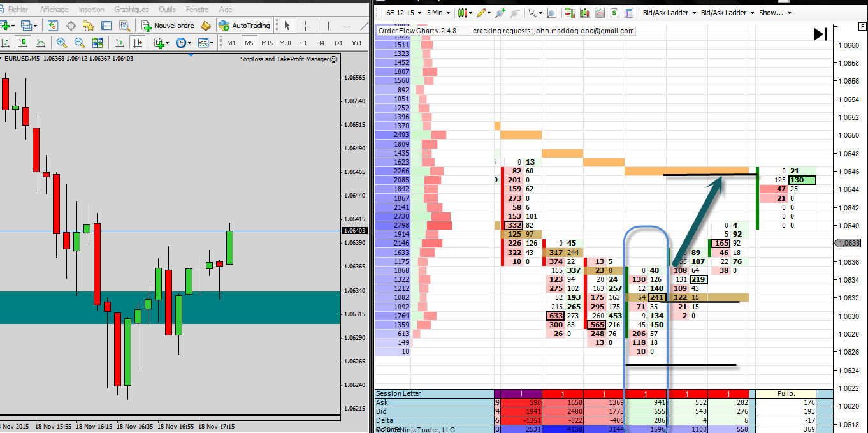868x433 pixels.
Task: Select the arrow cursor tool
Action: tap(287, 26)
